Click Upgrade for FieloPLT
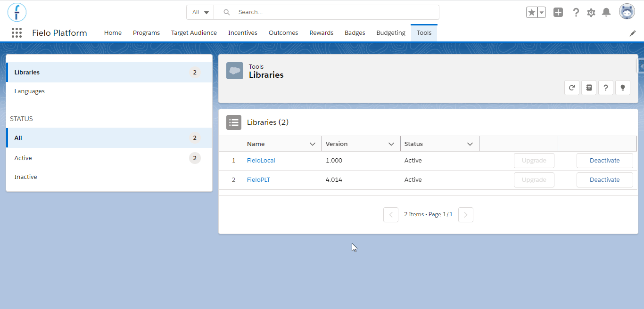Screen dimensions: 644x309 (534, 180)
